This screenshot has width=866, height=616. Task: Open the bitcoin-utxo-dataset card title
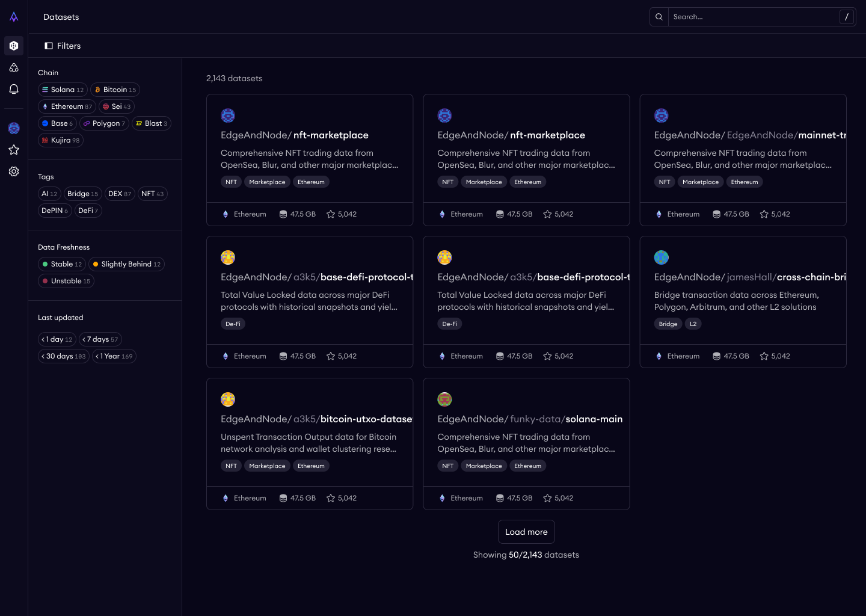(x=366, y=419)
